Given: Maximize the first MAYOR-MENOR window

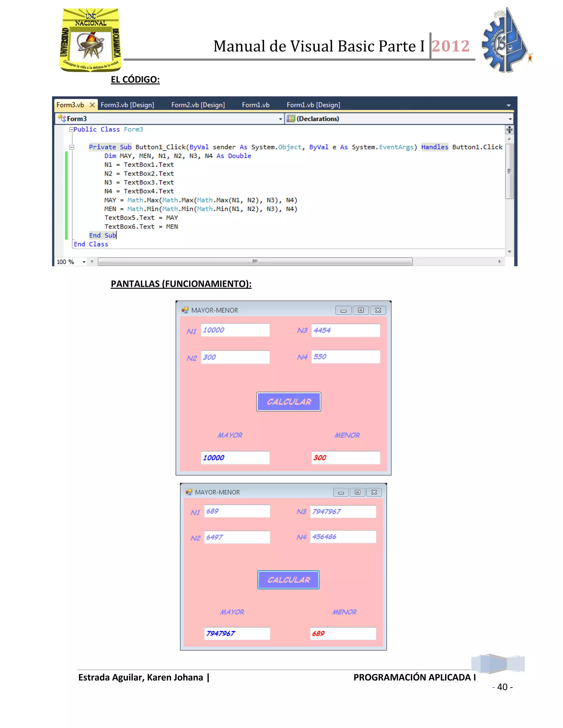Looking at the screenshot, I should pyautogui.click(x=361, y=310).
